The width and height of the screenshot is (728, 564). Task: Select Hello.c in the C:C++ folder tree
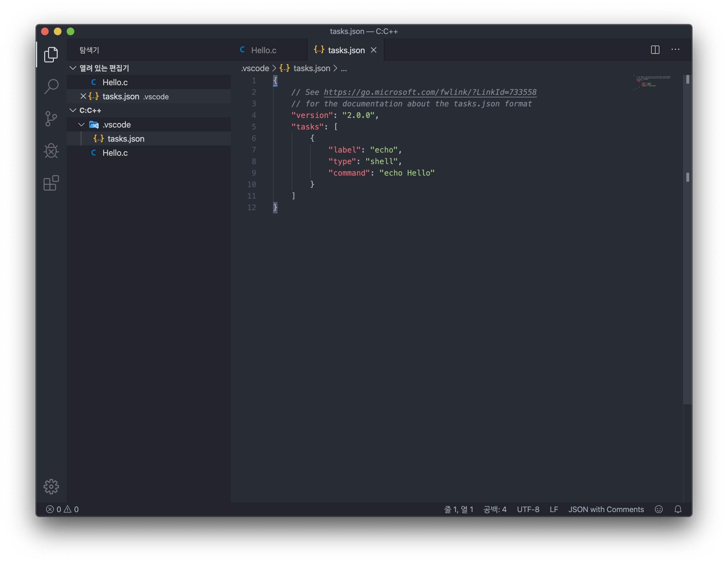click(115, 153)
